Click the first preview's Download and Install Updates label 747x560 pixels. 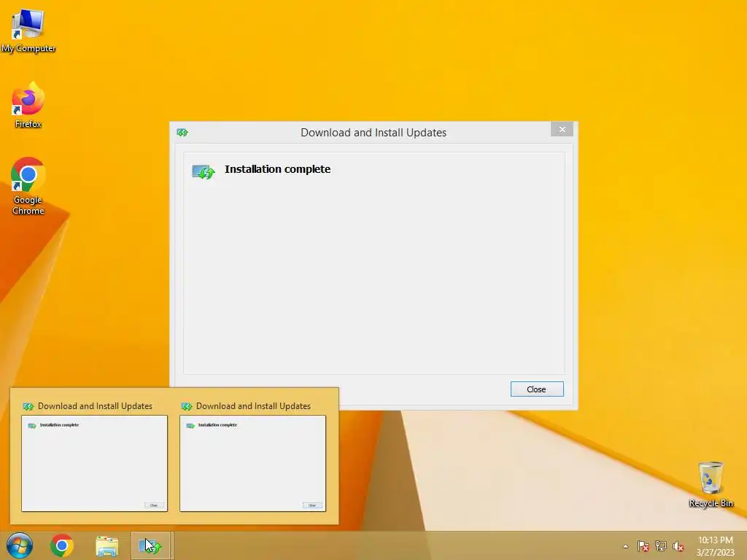pos(96,406)
